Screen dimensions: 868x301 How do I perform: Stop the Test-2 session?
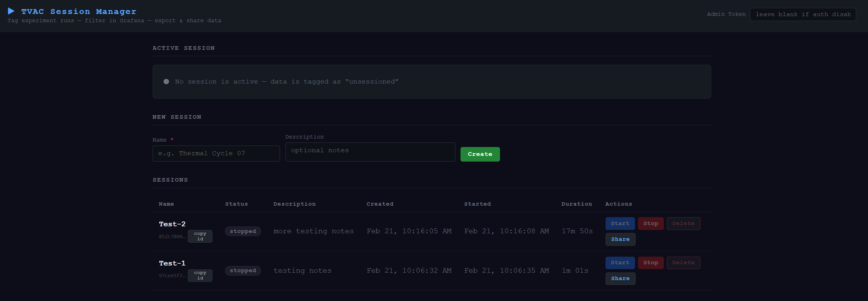(650, 223)
